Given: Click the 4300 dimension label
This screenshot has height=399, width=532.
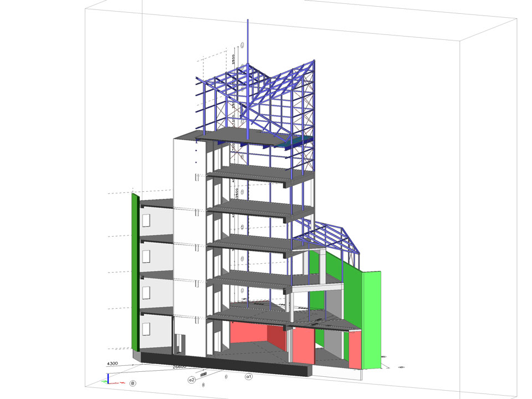Looking at the screenshot, I should click(x=115, y=364).
